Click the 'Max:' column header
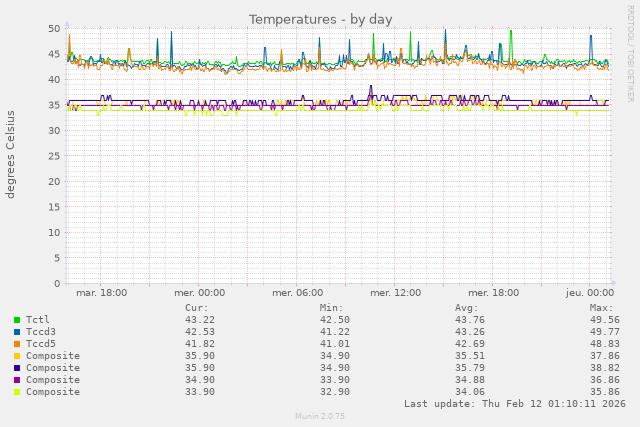The height and width of the screenshot is (427, 640). click(602, 308)
